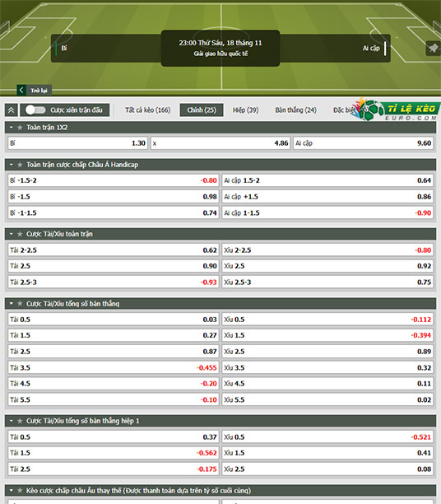441x504 pixels.
Task: Pick first-half Xỉu 0.5 at -0.521
Action: point(327,437)
